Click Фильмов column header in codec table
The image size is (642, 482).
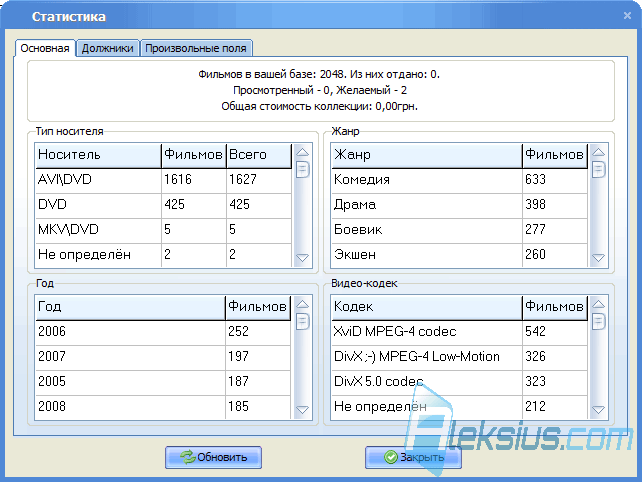(x=555, y=307)
